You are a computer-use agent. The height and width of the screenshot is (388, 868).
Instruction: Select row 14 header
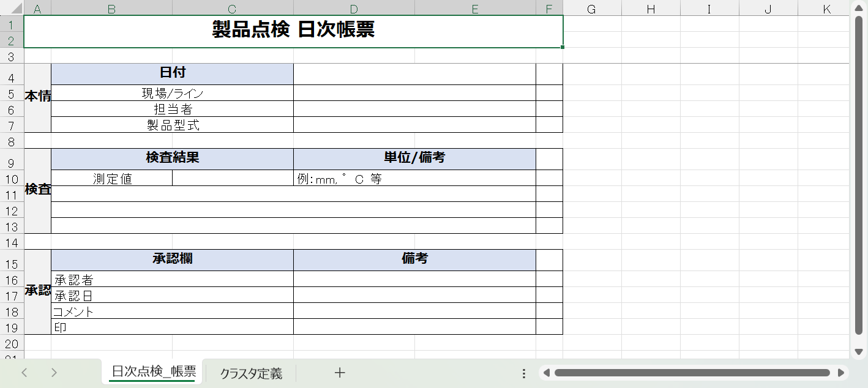coord(12,242)
